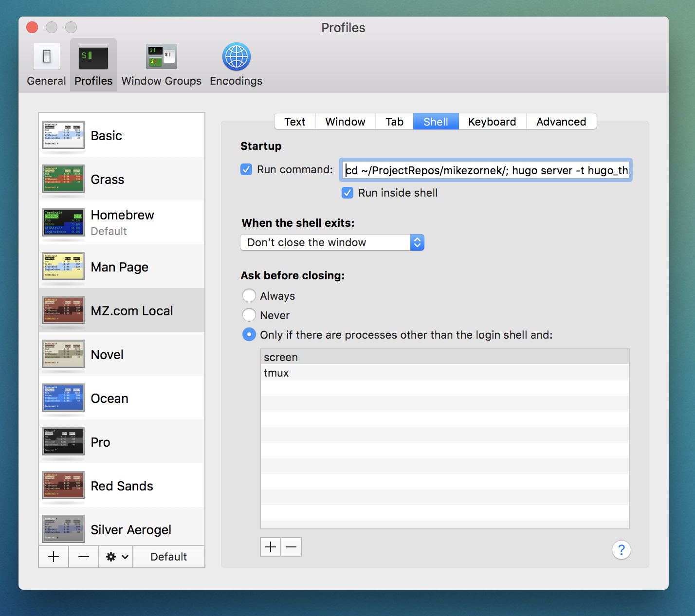Remove the selected profile with minus button
The image size is (695, 616).
pos(84,557)
